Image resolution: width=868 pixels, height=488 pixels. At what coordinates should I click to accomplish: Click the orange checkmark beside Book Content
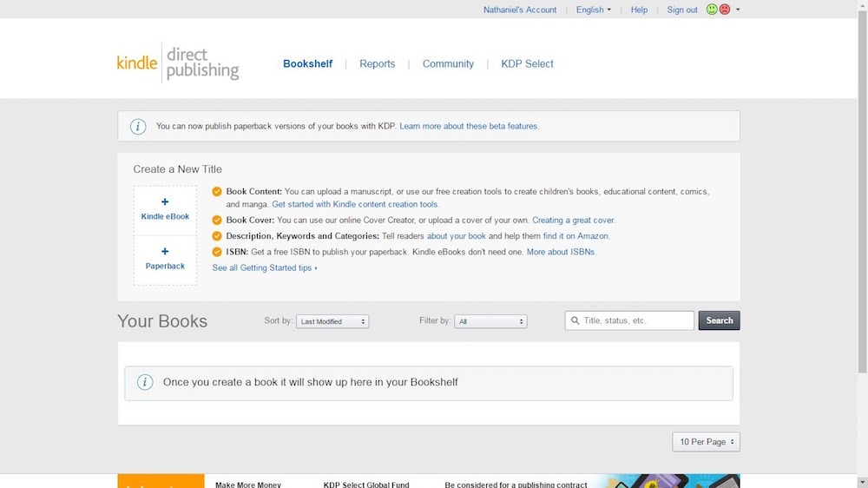click(217, 192)
